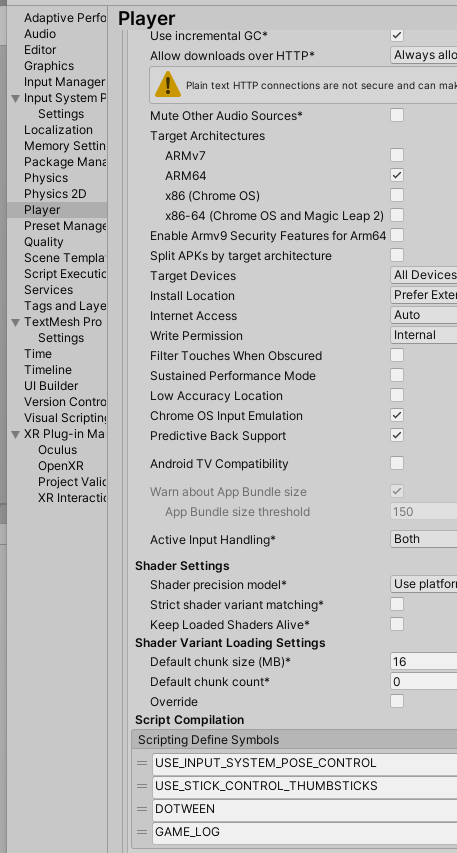Edit the GAME_LOG define symbol field

pyautogui.click(x=305, y=832)
